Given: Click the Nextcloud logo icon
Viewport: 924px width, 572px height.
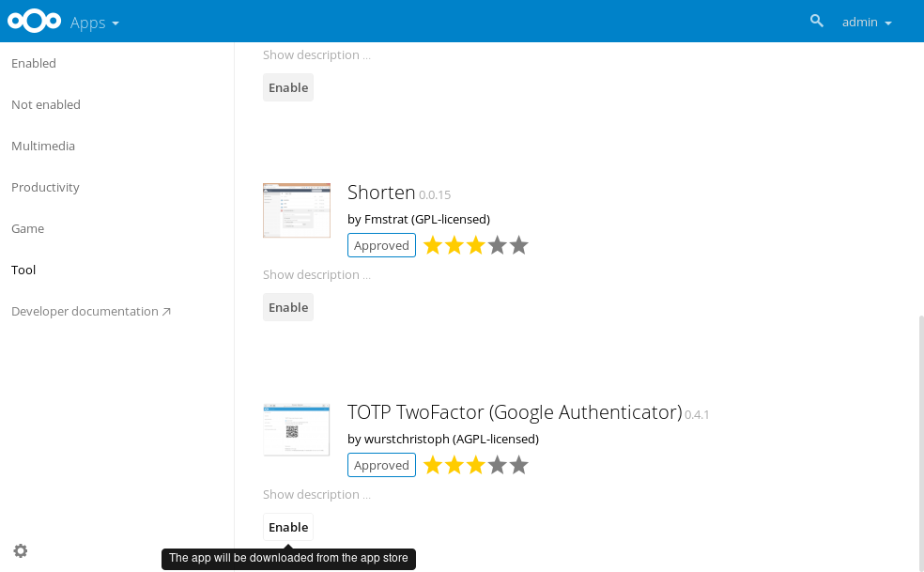Looking at the screenshot, I should point(34,22).
